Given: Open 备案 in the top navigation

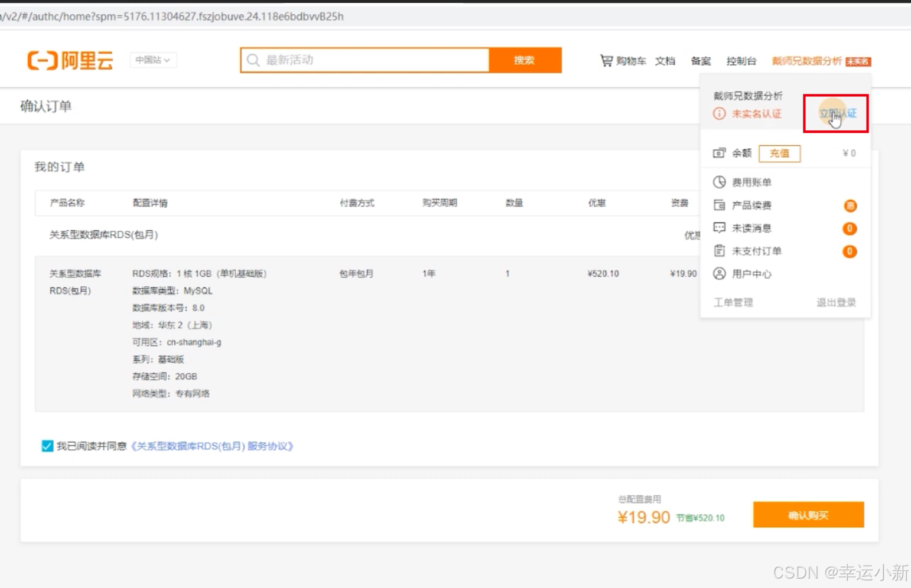Looking at the screenshot, I should click(x=701, y=61).
